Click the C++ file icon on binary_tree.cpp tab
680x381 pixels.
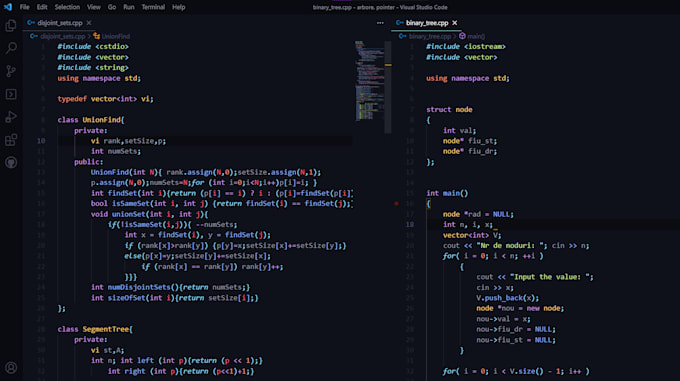point(399,23)
